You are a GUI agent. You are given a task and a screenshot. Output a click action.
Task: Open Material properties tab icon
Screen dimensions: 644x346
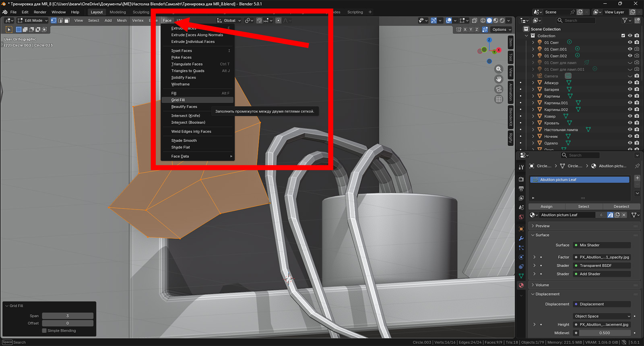tap(521, 285)
